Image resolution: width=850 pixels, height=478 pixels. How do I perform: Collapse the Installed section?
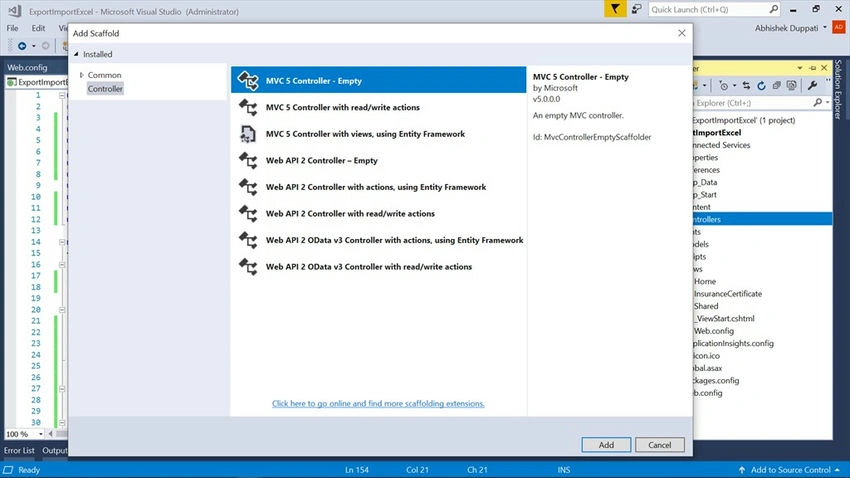(76, 54)
